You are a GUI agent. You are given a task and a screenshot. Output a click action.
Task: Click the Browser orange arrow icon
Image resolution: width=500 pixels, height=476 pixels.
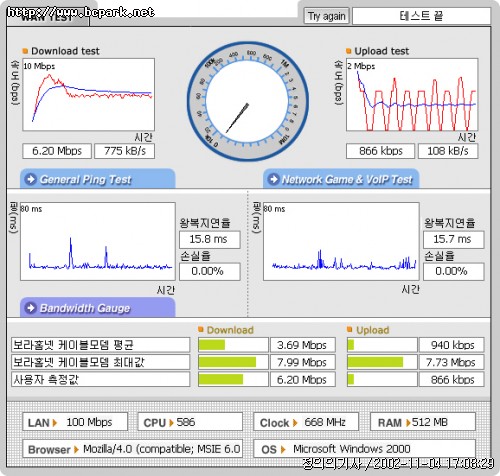76,450
